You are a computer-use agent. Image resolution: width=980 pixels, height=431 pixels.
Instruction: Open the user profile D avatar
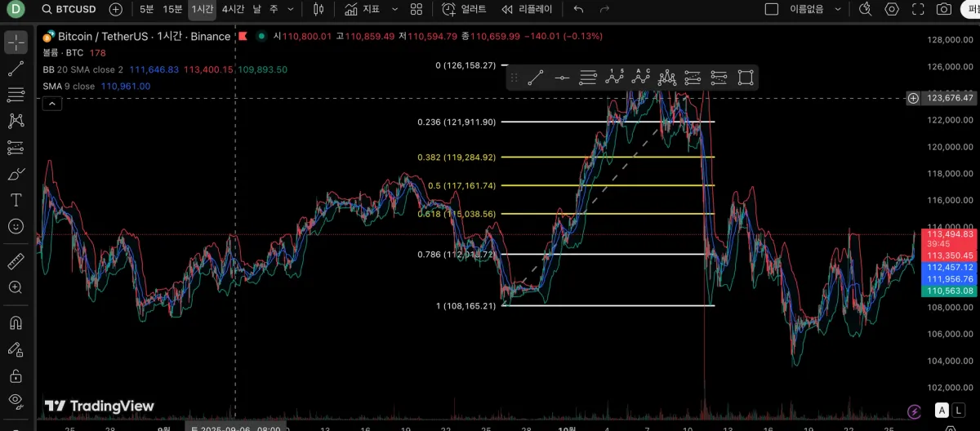16,9
